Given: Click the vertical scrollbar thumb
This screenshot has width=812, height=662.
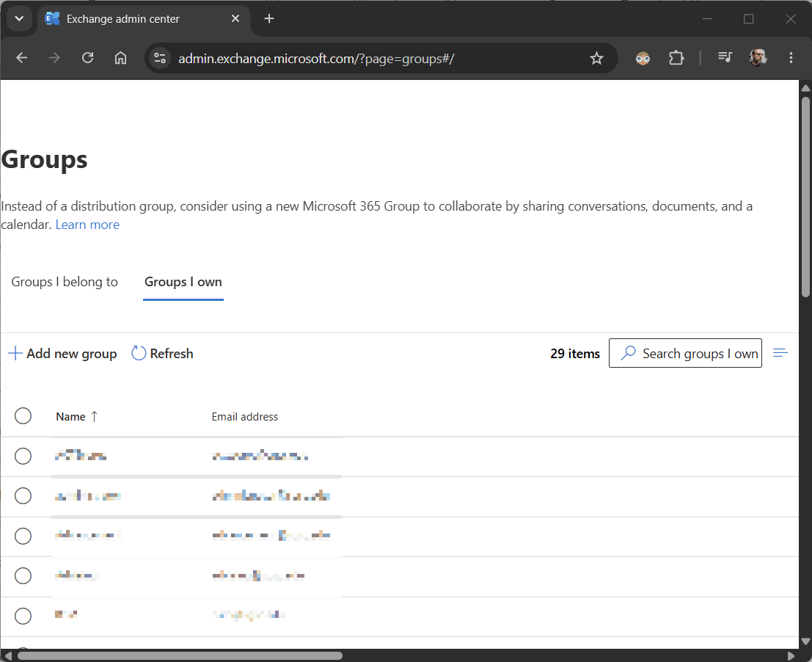Looking at the screenshot, I should point(805,196).
